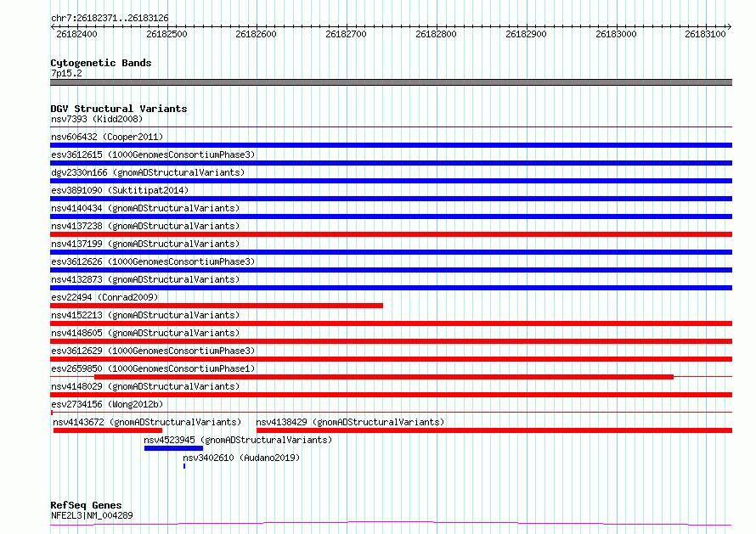Image resolution: width=756 pixels, height=534 pixels.
Task: Select dgv2330n166 (gnomADStructuralVariants) label
Action: (148, 172)
